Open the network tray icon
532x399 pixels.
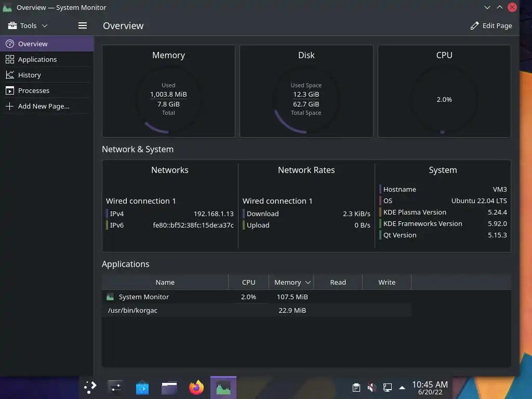pyautogui.click(x=387, y=387)
